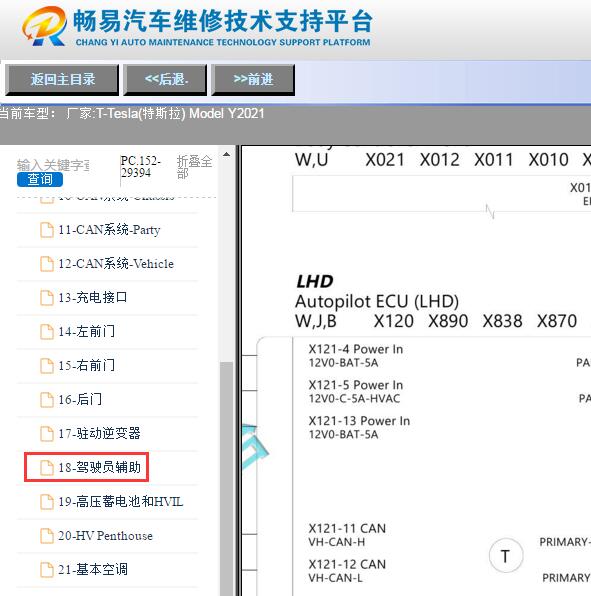The width and height of the screenshot is (591, 596).
Task: Click X121-5 Power In pin label
Action: (356, 385)
